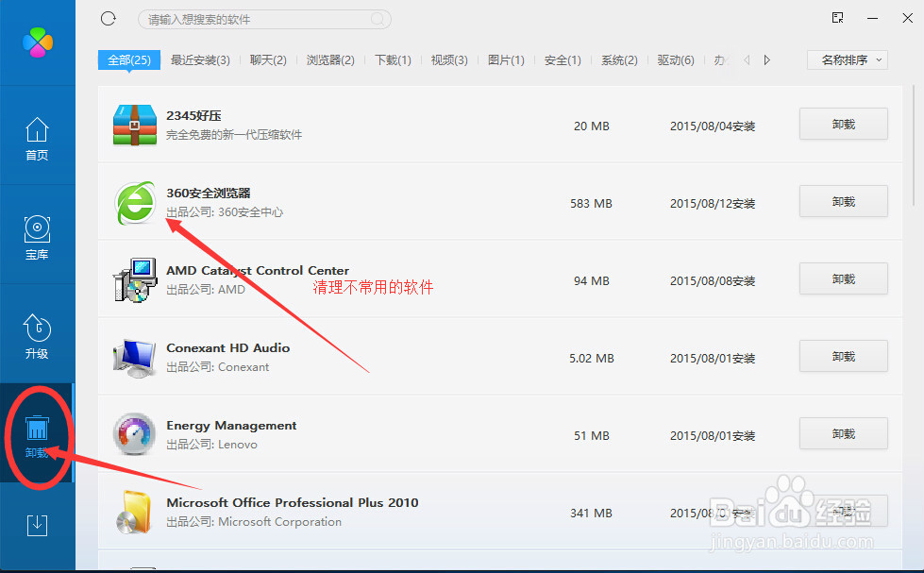Switch to 图片(1) tab
This screenshot has height=573, width=924.
[x=506, y=59]
